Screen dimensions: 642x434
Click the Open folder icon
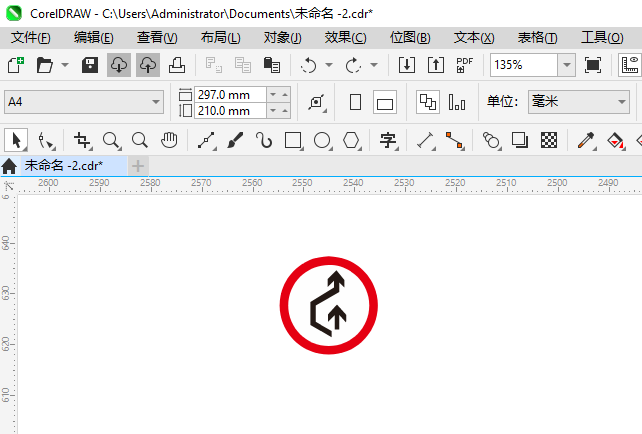pyautogui.click(x=44, y=65)
